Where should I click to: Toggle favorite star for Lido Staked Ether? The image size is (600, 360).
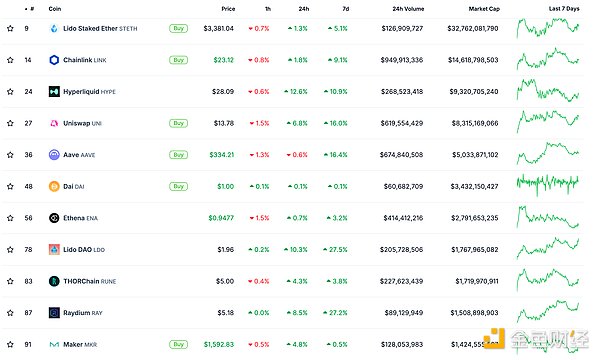pos(10,28)
